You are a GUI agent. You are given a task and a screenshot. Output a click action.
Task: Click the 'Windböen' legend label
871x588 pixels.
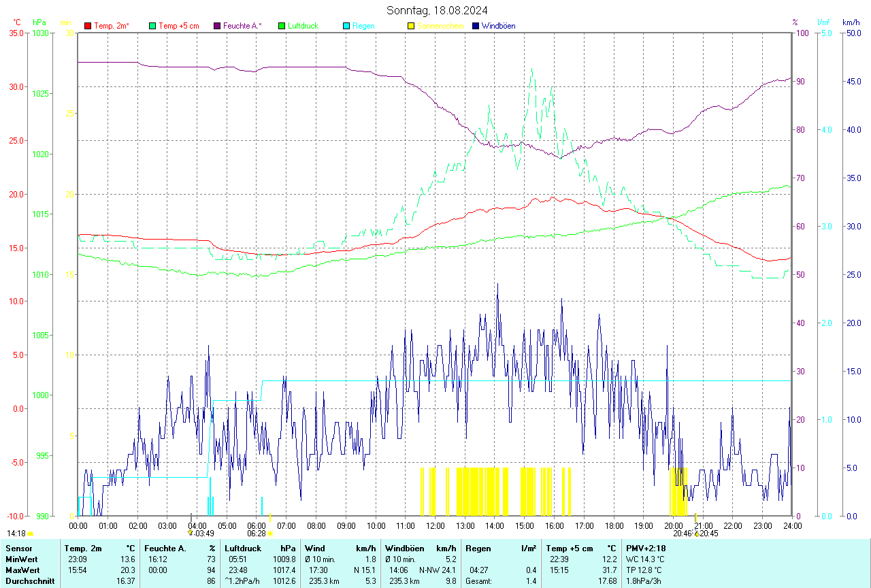(498, 26)
